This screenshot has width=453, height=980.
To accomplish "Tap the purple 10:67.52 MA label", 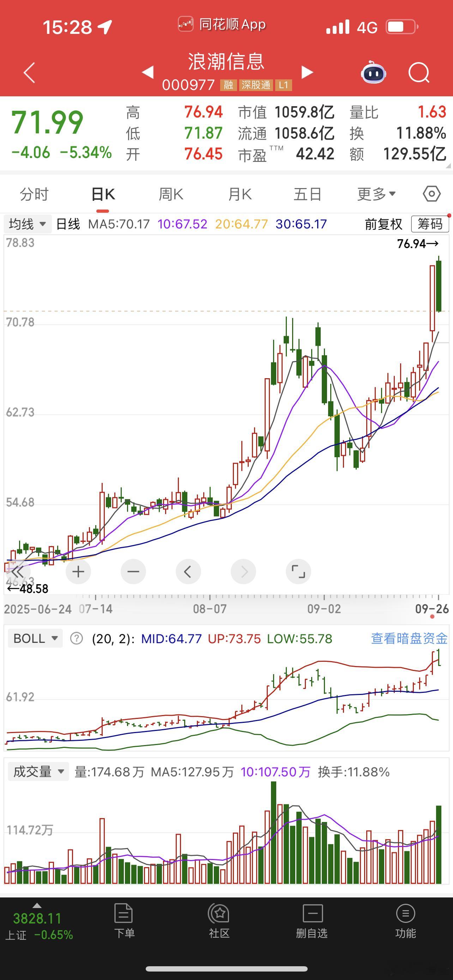I will (182, 224).
